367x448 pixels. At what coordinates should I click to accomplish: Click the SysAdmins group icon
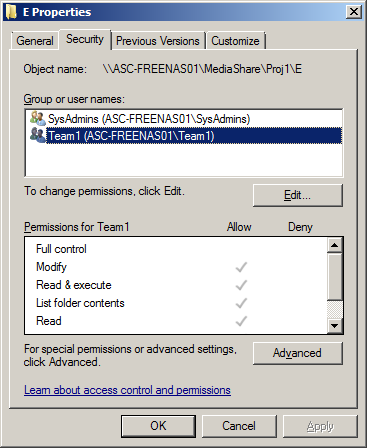37,118
